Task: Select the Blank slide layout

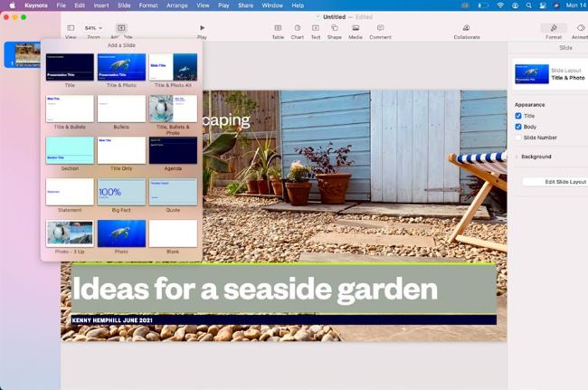Action: [173, 233]
